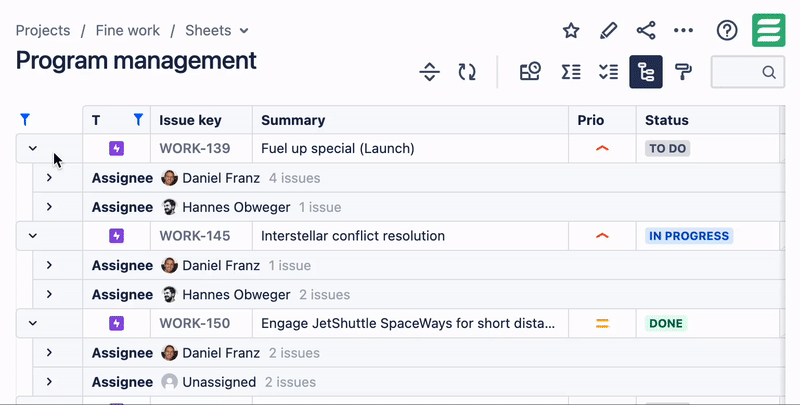Collapse the WORK-139 row
800x405 pixels.
pyautogui.click(x=33, y=149)
